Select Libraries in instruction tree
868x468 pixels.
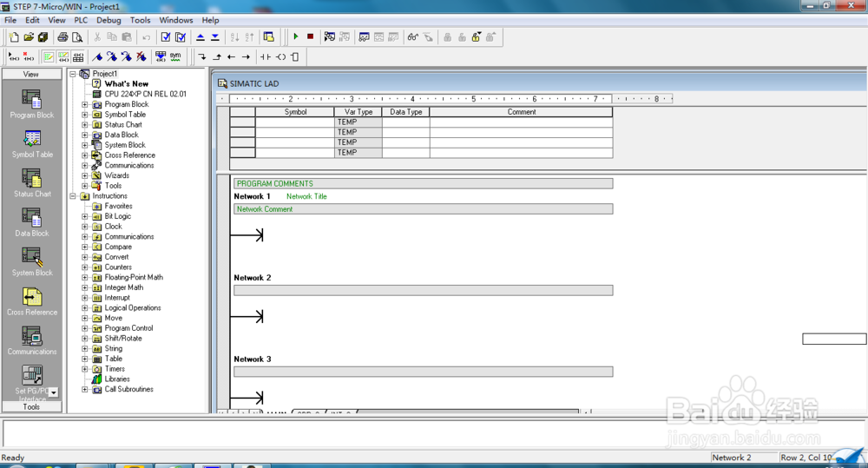pyautogui.click(x=117, y=379)
